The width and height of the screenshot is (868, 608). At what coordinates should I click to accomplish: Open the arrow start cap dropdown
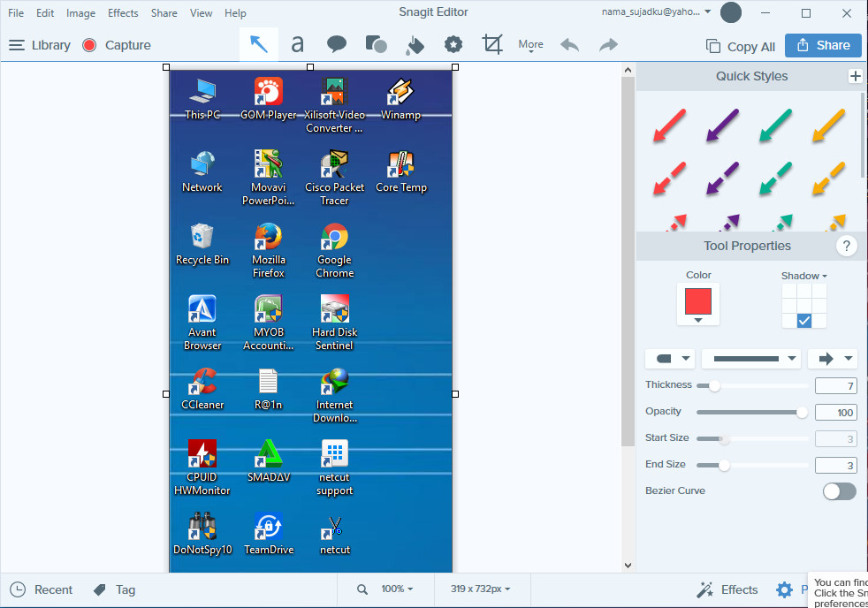tap(670, 359)
